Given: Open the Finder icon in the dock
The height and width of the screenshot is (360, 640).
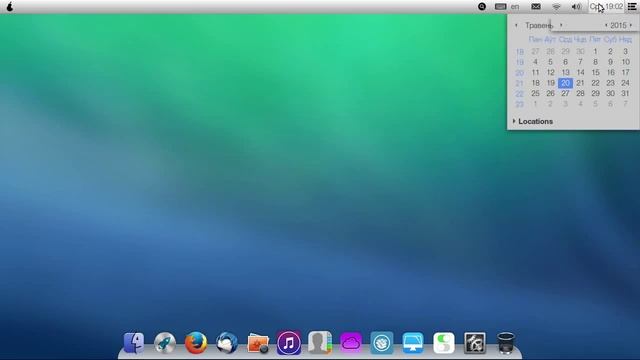Looking at the screenshot, I should pyautogui.click(x=134, y=343).
